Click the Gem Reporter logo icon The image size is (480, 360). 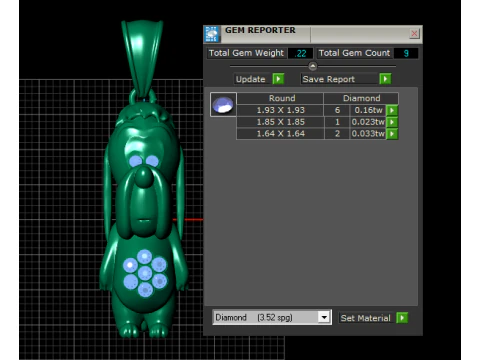click(x=212, y=34)
